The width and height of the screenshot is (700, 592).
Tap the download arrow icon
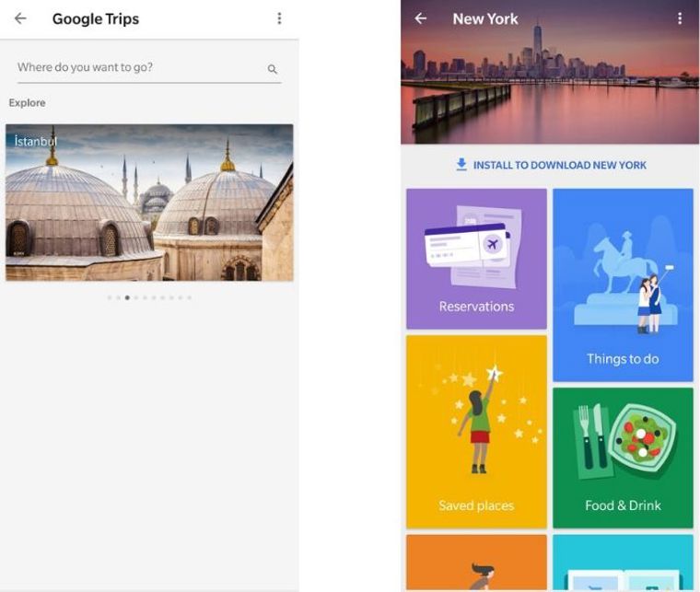461,164
